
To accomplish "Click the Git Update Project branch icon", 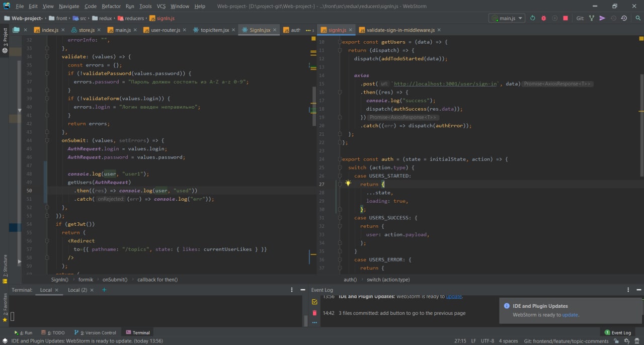I will 591,18.
